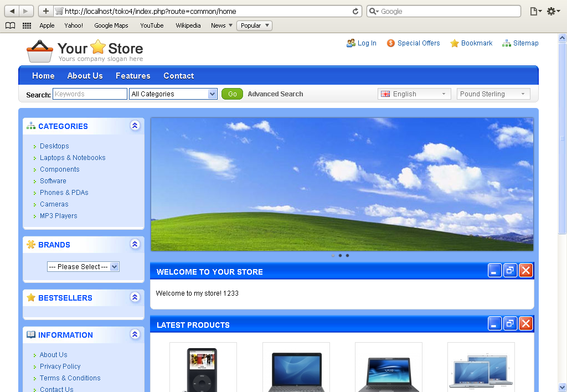
Task: Open the Google Maps bookmark
Action: [111, 25]
